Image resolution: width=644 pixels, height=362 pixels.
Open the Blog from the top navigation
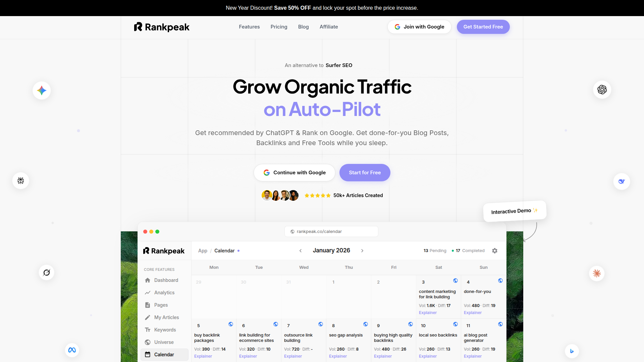303,27
